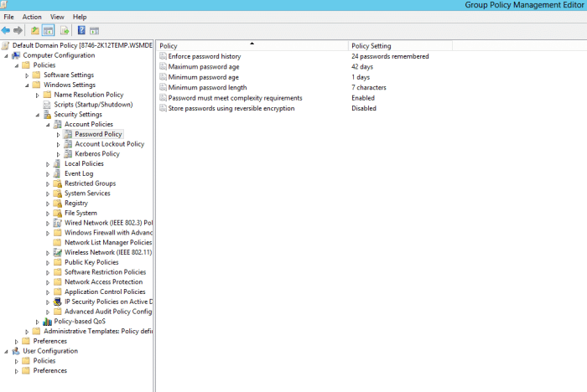The image size is (587, 392).
Task: Select Software Restriction Policies
Action: point(105,272)
